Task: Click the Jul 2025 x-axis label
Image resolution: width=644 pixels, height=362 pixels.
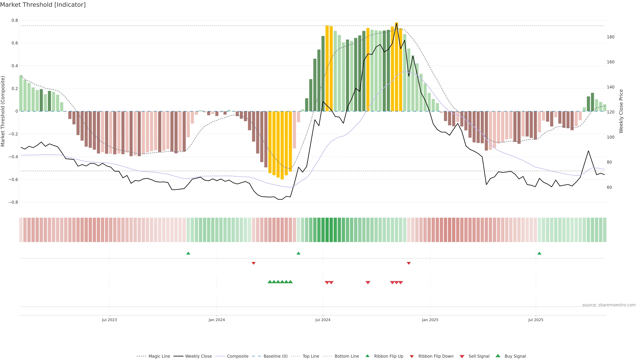Action: tap(536, 320)
